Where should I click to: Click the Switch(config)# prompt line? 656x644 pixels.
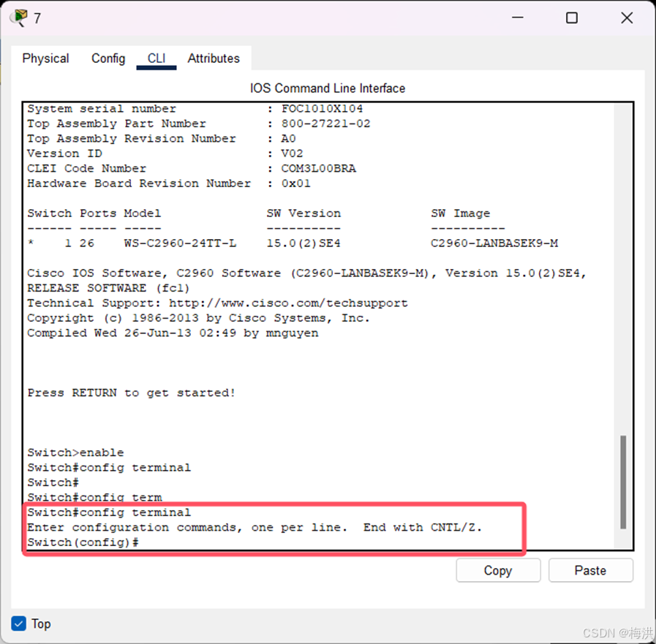coord(83,542)
